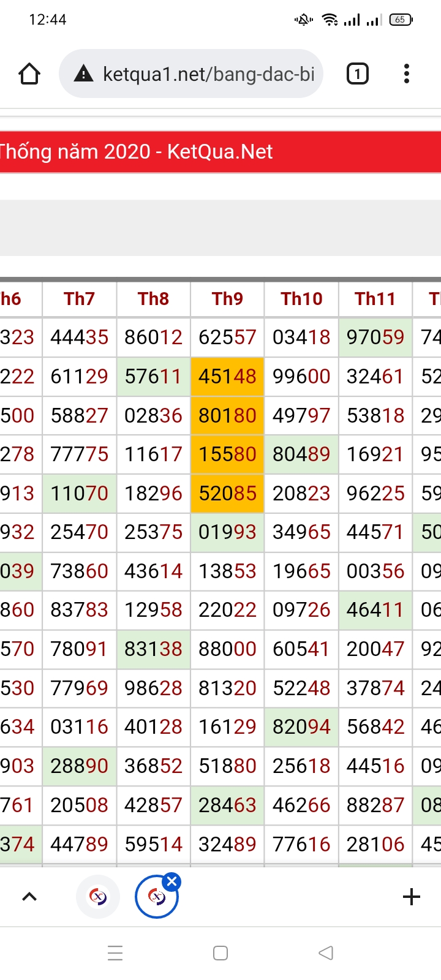Tap the Android home square button

[x=221, y=953]
